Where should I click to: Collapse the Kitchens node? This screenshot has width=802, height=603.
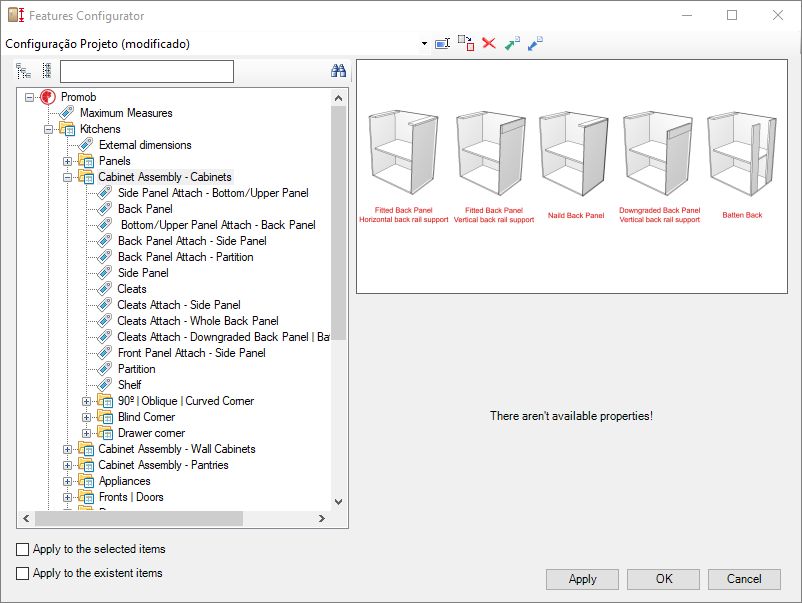[49, 129]
